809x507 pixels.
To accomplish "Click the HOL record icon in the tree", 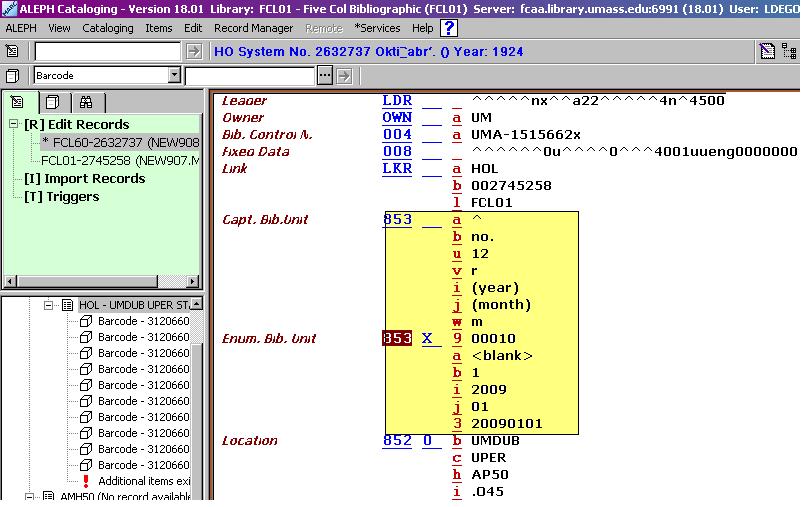I will click(x=67, y=305).
